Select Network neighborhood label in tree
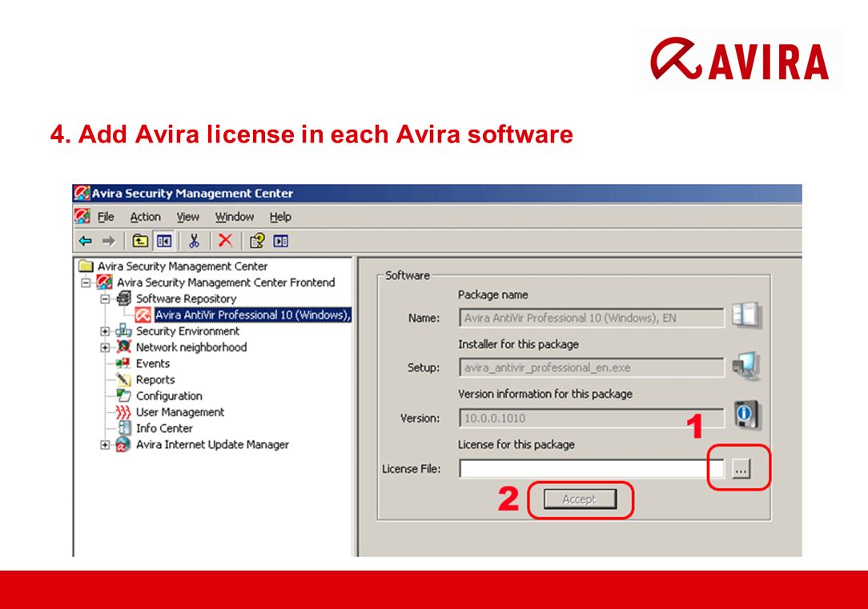The width and height of the screenshot is (868, 609). pyautogui.click(x=191, y=347)
